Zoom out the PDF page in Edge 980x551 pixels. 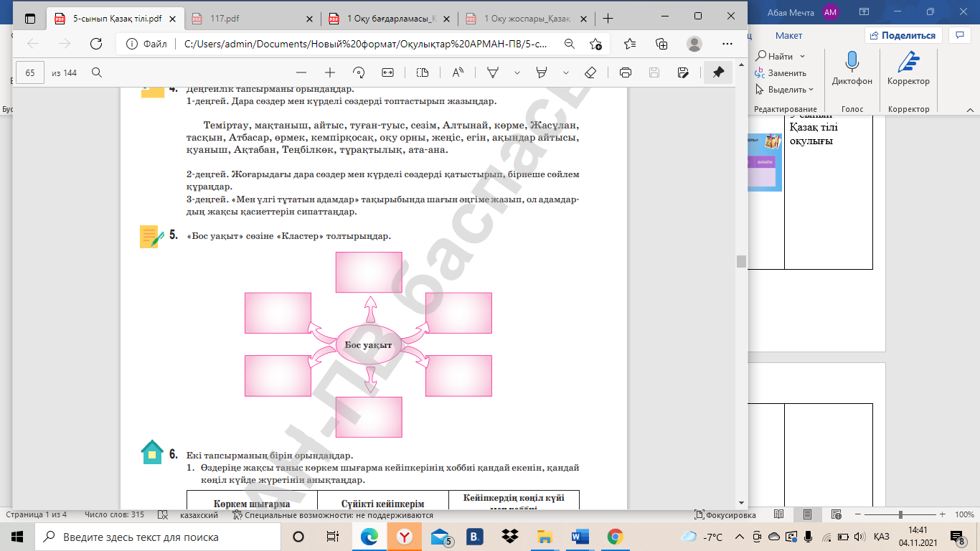tap(301, 72)
